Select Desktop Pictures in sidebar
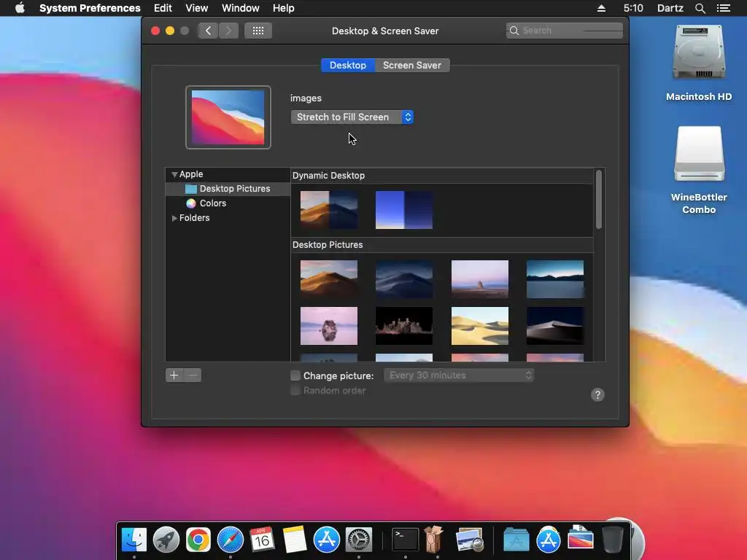This screenshot has height=560, width=747. pos(228,189)
